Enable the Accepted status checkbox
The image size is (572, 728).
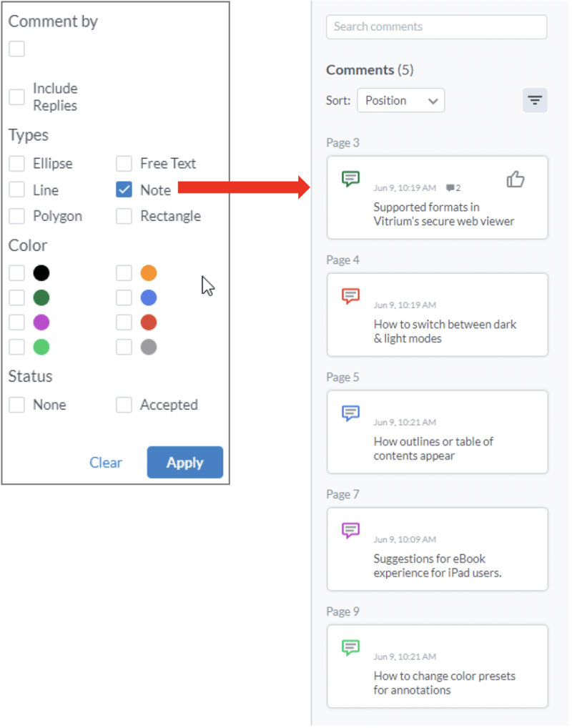tap(124, 405)
